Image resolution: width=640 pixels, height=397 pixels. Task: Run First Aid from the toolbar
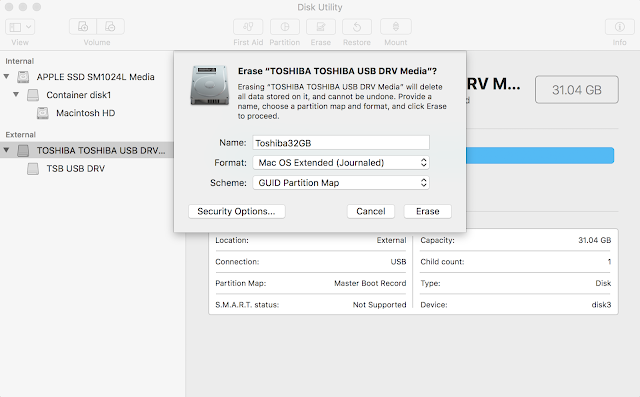[248, 27]
